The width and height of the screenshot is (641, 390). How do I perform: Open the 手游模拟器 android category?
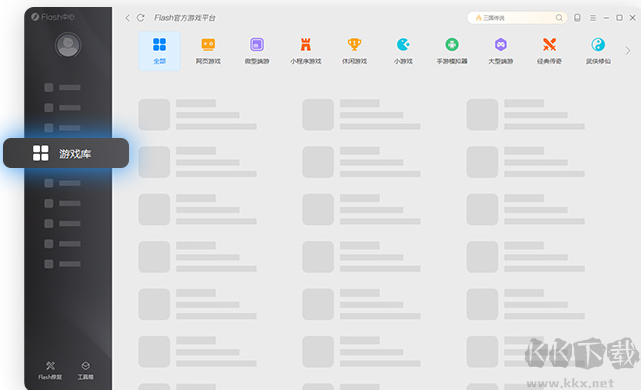[x=452, y=51]
